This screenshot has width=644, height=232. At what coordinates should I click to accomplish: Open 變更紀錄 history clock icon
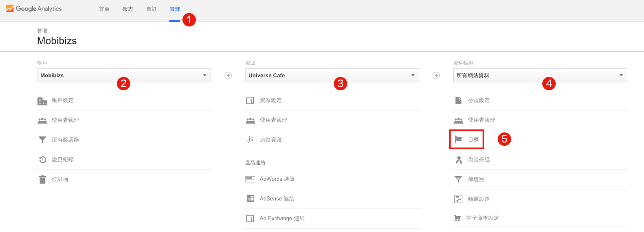click(42, 160)
